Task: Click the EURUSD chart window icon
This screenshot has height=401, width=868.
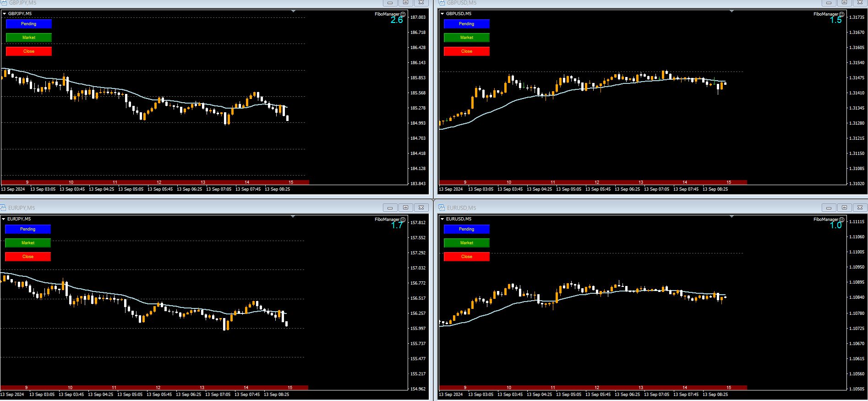Action: (x=442, y=208)
